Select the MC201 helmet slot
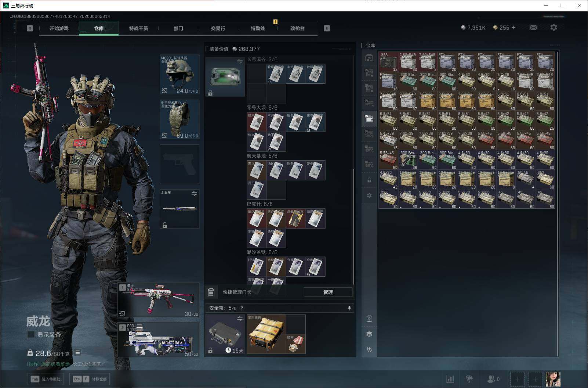 (x=180, y=75)
